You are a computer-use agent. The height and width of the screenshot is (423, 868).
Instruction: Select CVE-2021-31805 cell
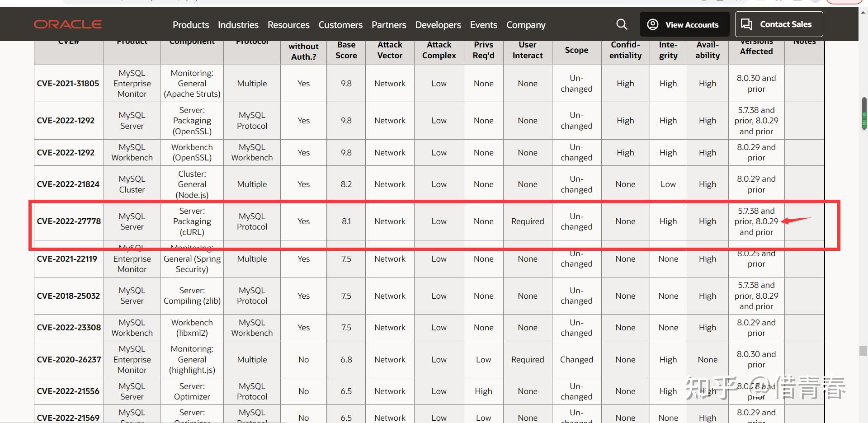click(x=69, y=84)
